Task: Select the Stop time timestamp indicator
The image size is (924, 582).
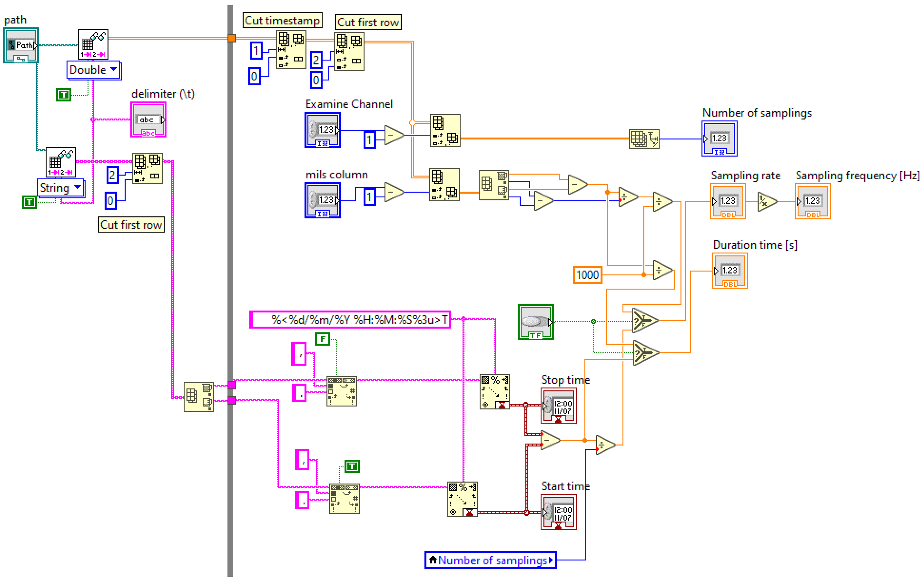Action: click(558, 405)
